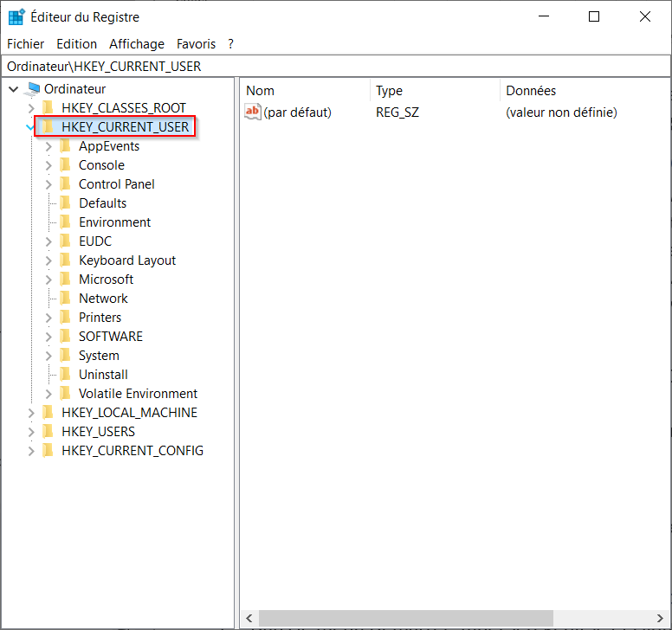Click the System folder icon
This screenshot has height=630, width=672.
click(x=65, y=355)
